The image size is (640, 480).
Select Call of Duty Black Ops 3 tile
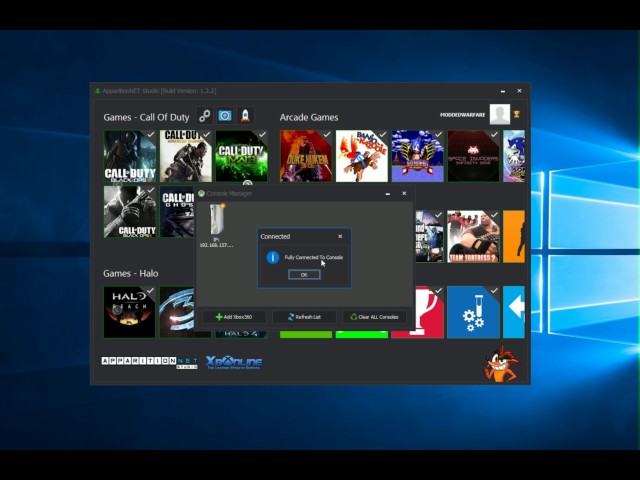[x=129, y=156]
